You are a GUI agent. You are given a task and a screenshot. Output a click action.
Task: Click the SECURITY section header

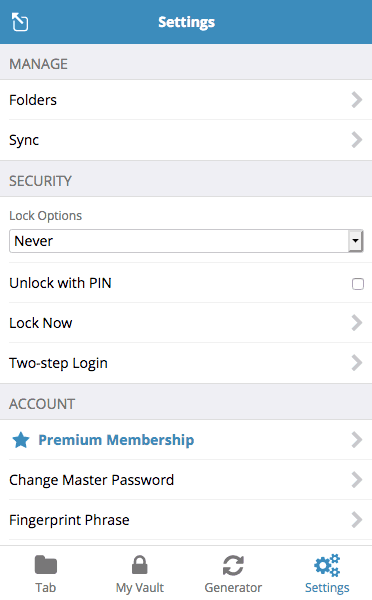point(41,181)
